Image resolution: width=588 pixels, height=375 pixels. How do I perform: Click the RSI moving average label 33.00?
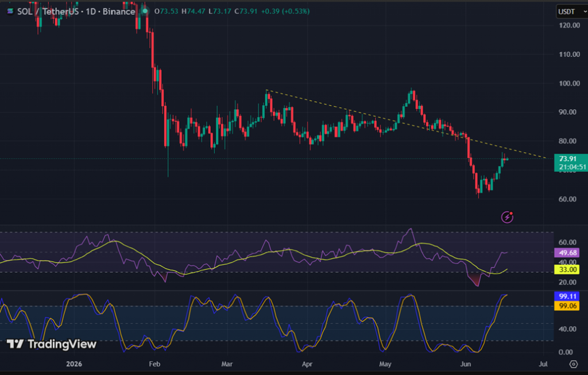pyautogui.click(x=567, y=269)
